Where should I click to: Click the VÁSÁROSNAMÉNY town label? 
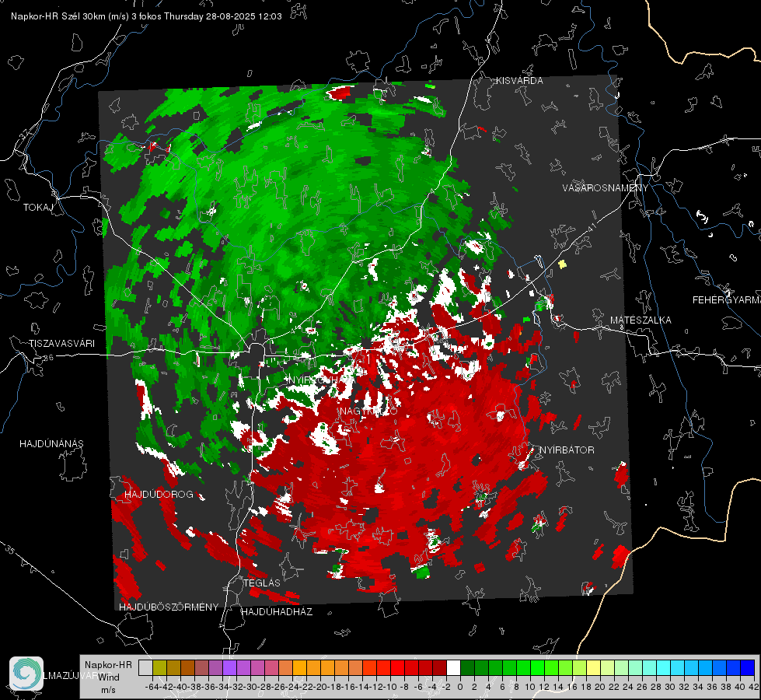pos(606,188)
